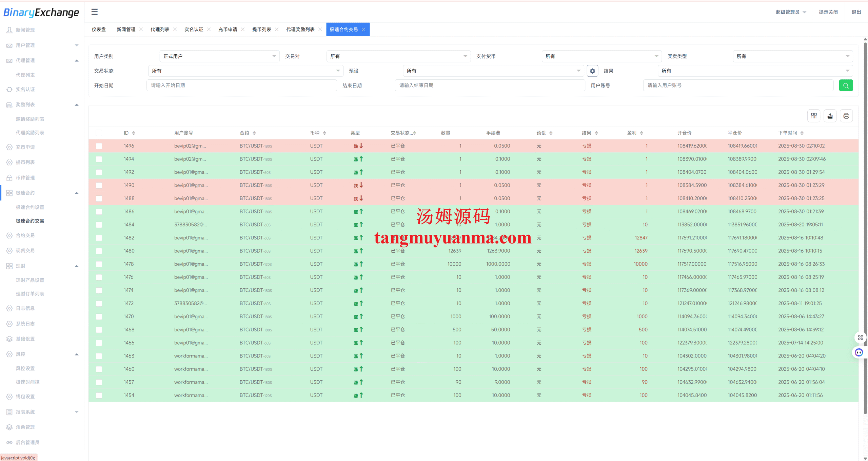Open the 超级管理员 account dropdown
The image size is (868, 461).
[x=791, y=12]
